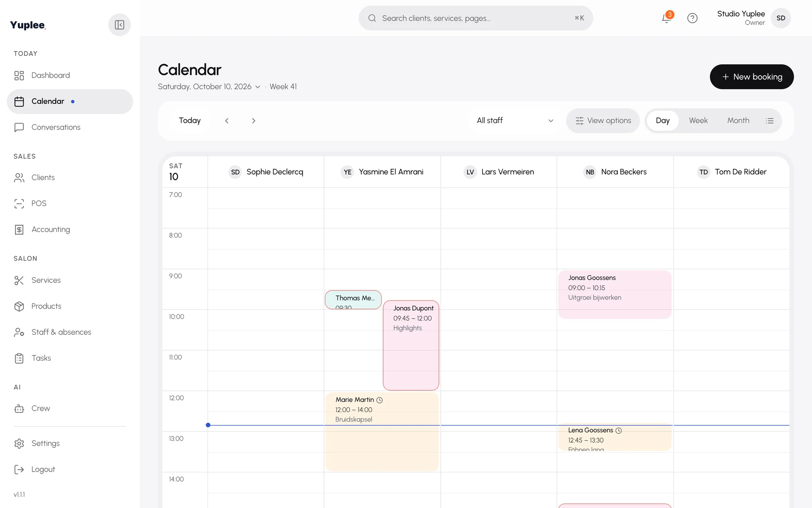Click the Yuplee logo
812x508 pixels.
coord(28,25)
